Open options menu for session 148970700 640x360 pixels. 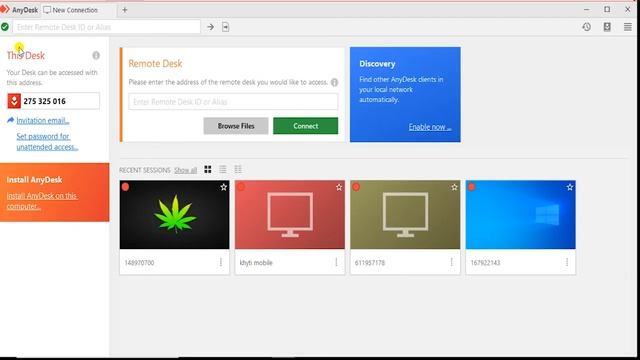coord(221,262)
